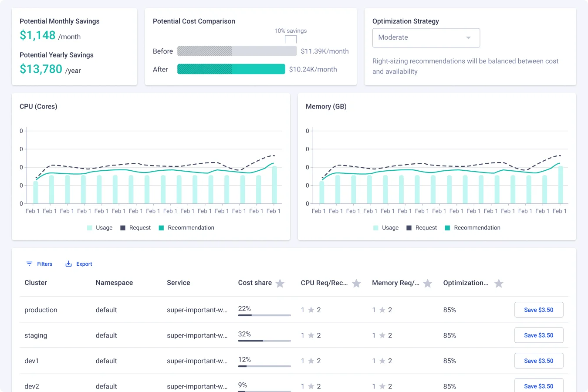
Task: Toggle Usage legend in Memory chart
Action: pos(386,228)
